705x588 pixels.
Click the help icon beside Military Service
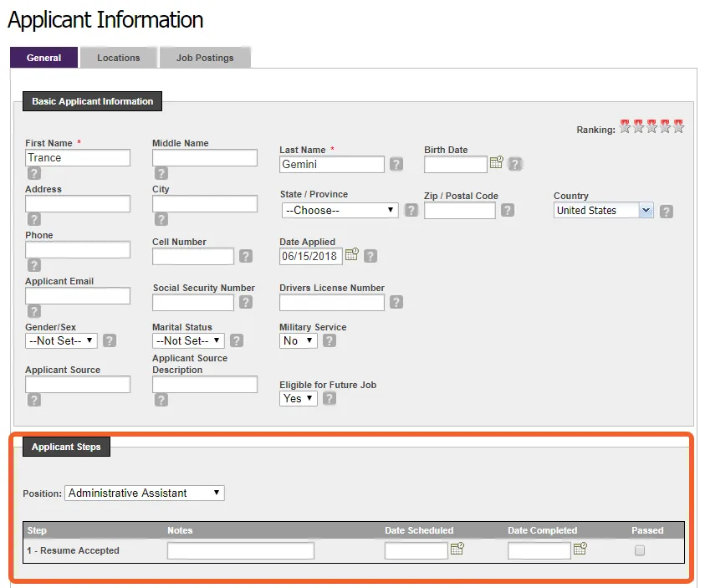pos(330,340)
